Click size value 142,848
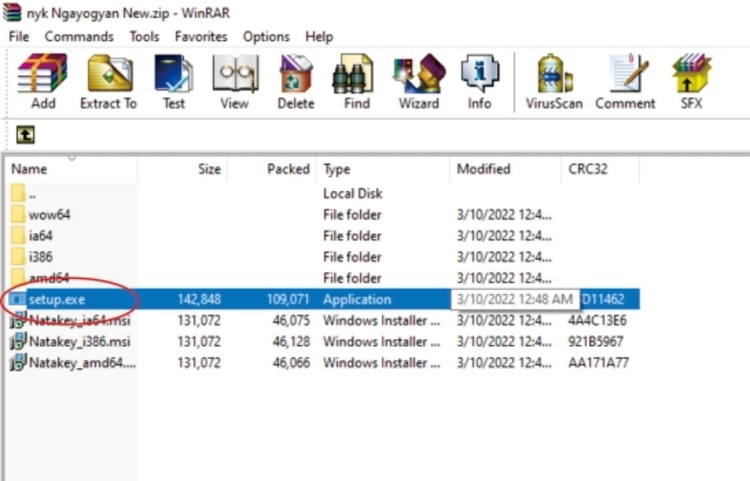This screenshot has width=750, height=481. 199,299
